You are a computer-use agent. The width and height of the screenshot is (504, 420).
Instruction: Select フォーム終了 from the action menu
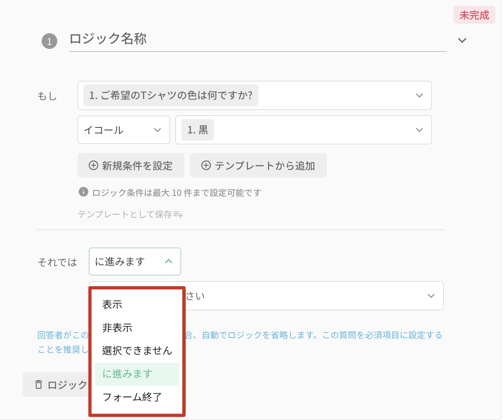(x=137, y=397)
